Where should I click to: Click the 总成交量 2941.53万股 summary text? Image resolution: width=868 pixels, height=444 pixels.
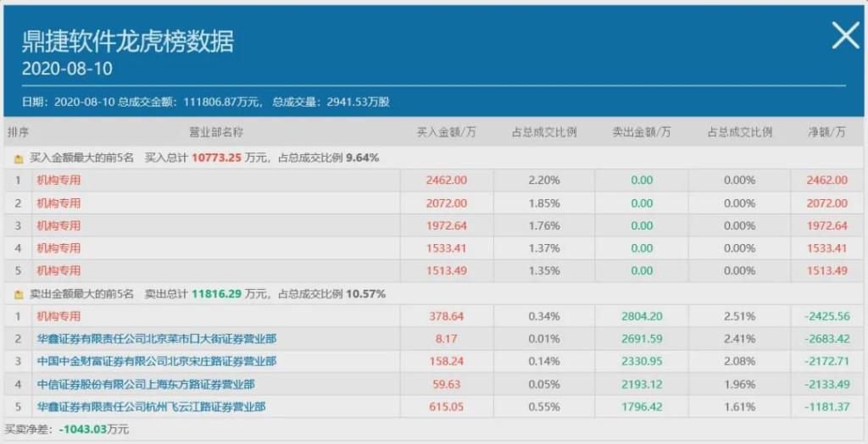(x=331, y=102)
